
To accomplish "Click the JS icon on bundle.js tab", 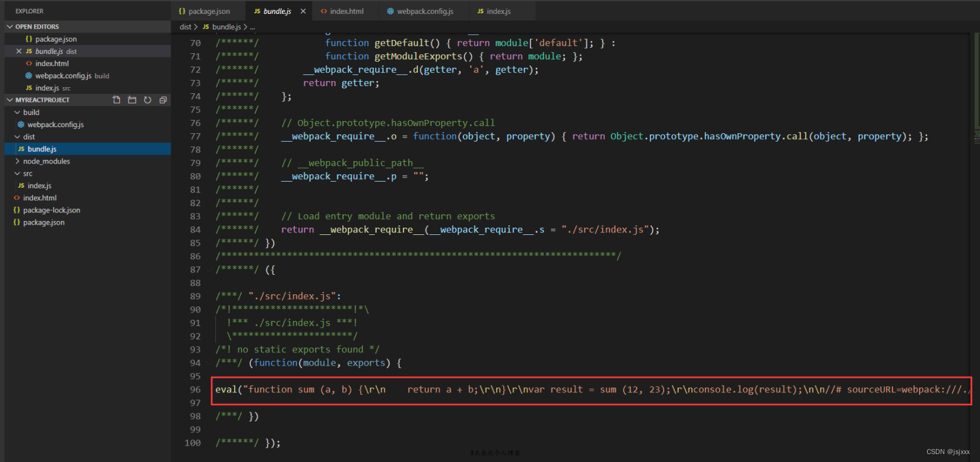I will tap(257, 11).
